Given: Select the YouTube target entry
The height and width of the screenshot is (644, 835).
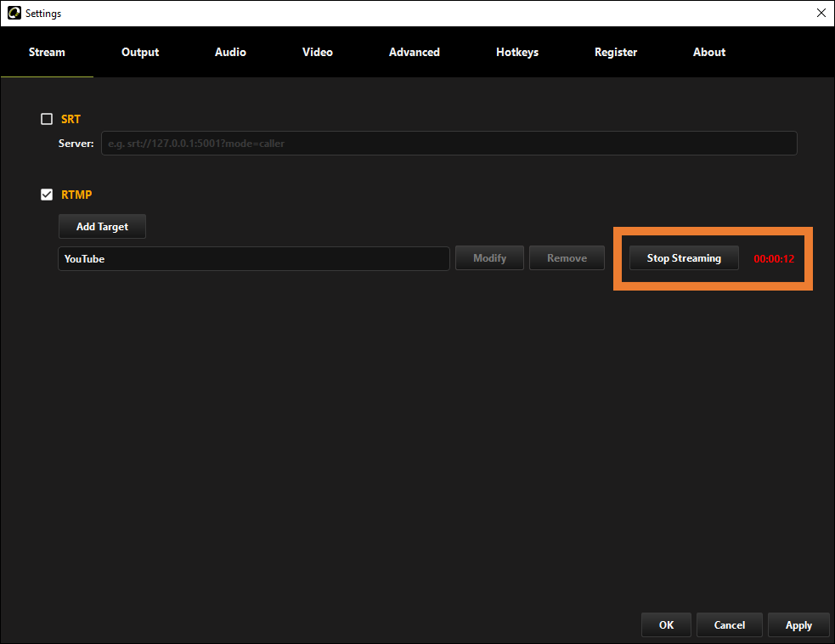Looking at the screenshot, I should point(254,259).
